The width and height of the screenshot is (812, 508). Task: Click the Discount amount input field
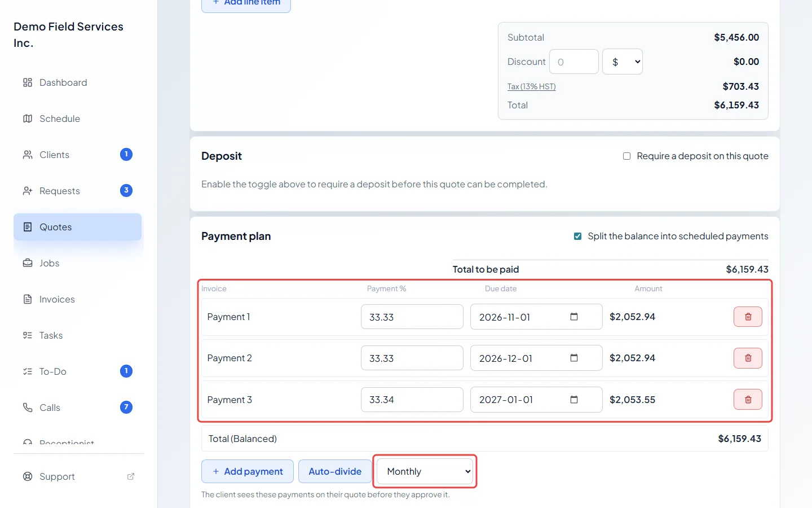pyautogui.click(x=574, y=62)
